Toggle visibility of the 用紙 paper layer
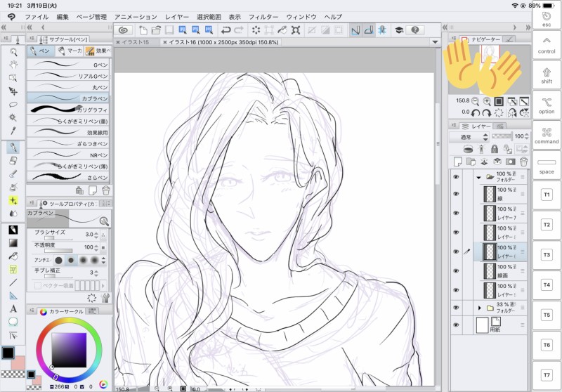This screenshot has height=392, width=562. 456,325
